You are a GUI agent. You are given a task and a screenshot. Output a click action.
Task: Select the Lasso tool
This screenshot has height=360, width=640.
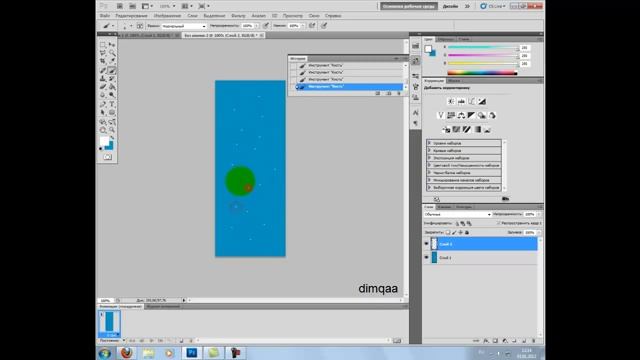(103, 53)
